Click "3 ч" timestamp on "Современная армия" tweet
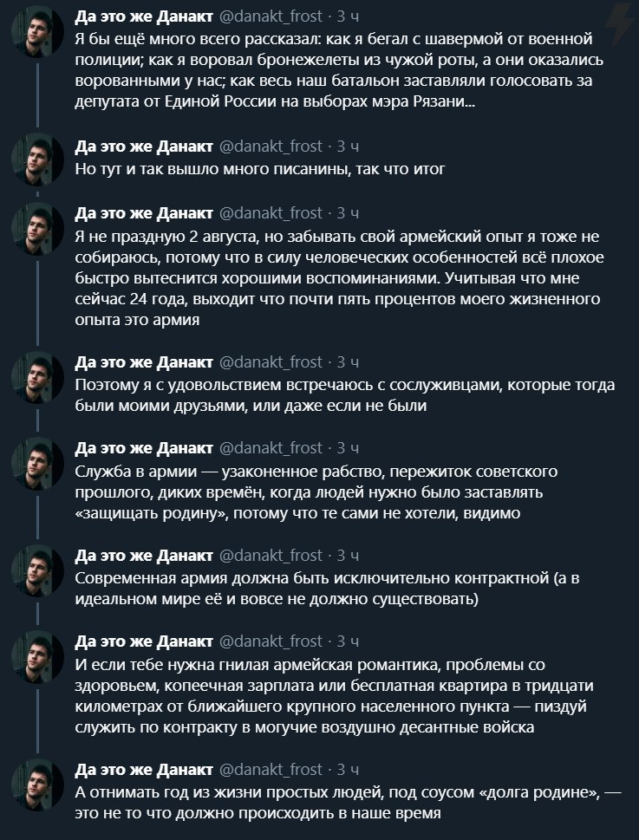The height and width of the screenshot is (840, 639). click(347, 556)
